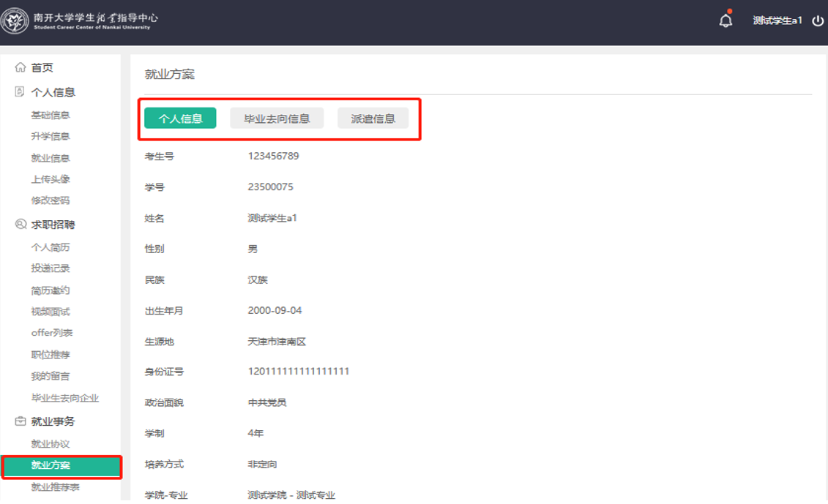The image size is (828, 504).
Task: Open 个人简历 in the sidebar
Action: (x=51, y=247)
